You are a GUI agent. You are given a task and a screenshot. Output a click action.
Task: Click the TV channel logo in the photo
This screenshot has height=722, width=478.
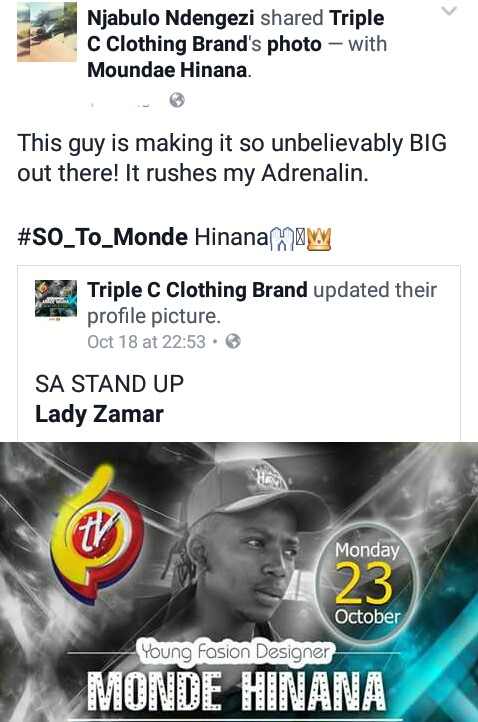(98, 535)
